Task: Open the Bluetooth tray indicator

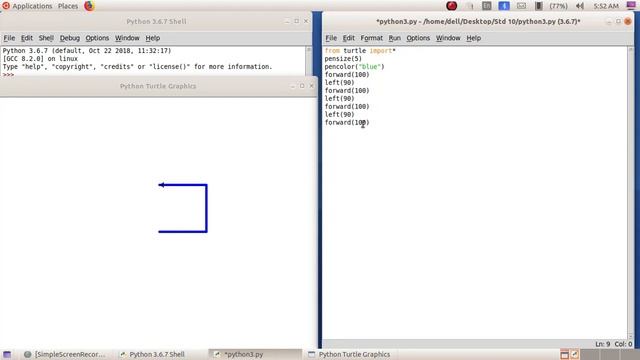Action: point(504,6)
